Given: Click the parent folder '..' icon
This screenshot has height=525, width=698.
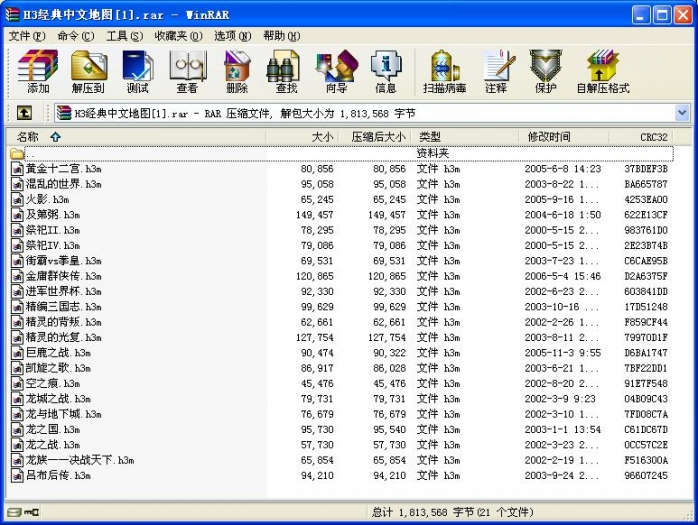Looking at the screenshot, I should tap(17, 154).
